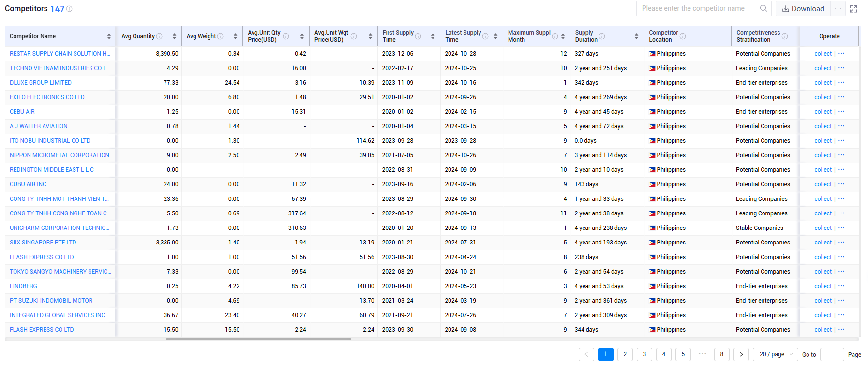Viewport: 868px width, 365px height.
Task: Click Avg Quantity info icon
Action: (159, 36)
